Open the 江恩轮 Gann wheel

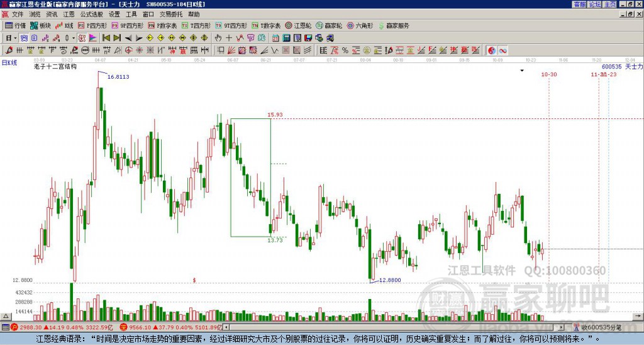(x=298, y=25)
